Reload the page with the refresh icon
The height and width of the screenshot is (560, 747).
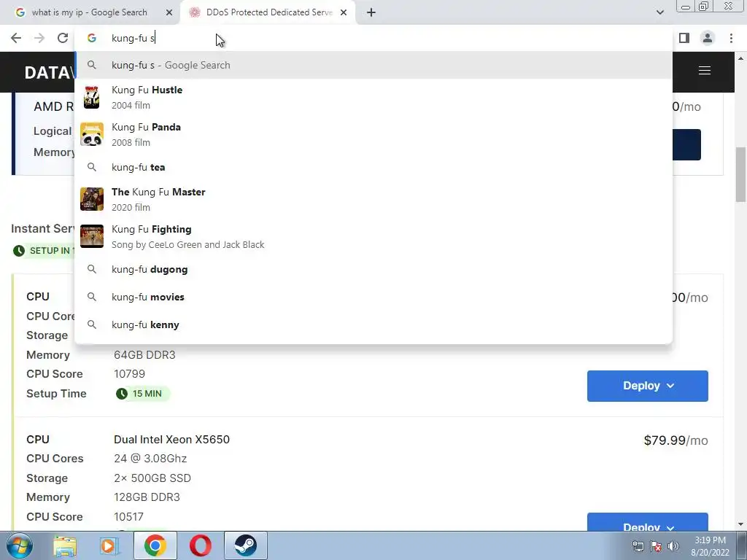pyautogui.click(x=63, y=38)
